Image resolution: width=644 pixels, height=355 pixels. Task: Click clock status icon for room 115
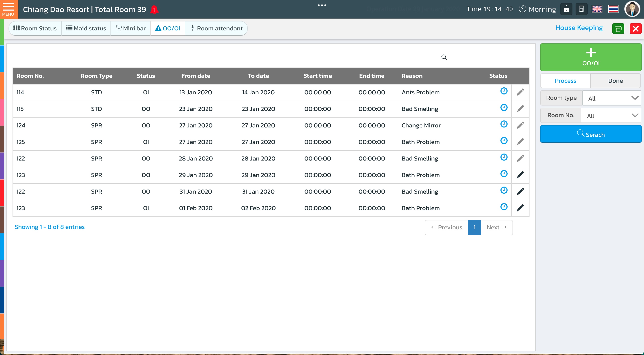(x=504, y=108)
